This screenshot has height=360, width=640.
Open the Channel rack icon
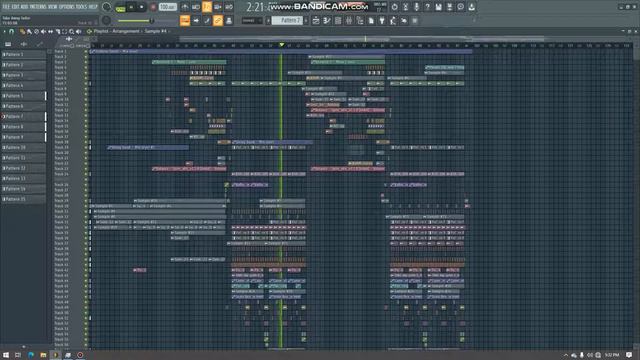pyautogui.click(x=338, y=20)
